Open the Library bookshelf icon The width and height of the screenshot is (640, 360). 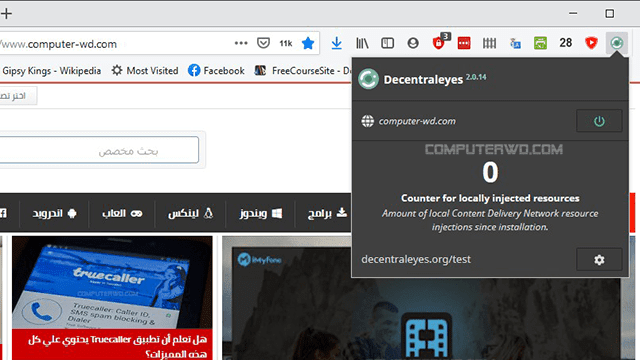click(x=362, y=43)
